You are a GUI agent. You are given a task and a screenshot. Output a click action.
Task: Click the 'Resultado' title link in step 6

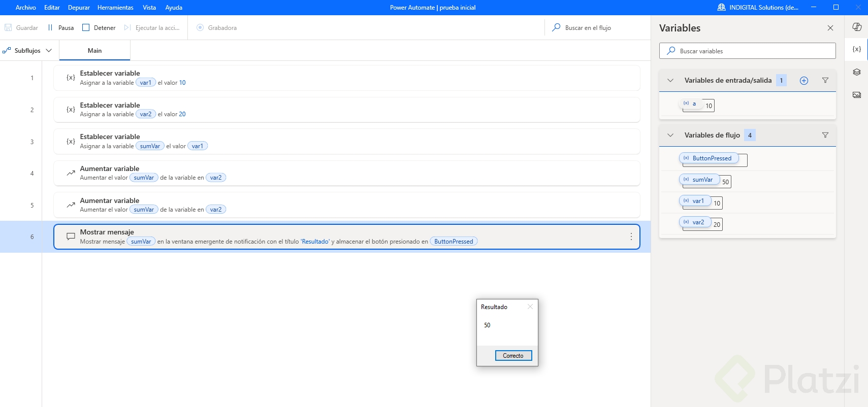point(315,242)
